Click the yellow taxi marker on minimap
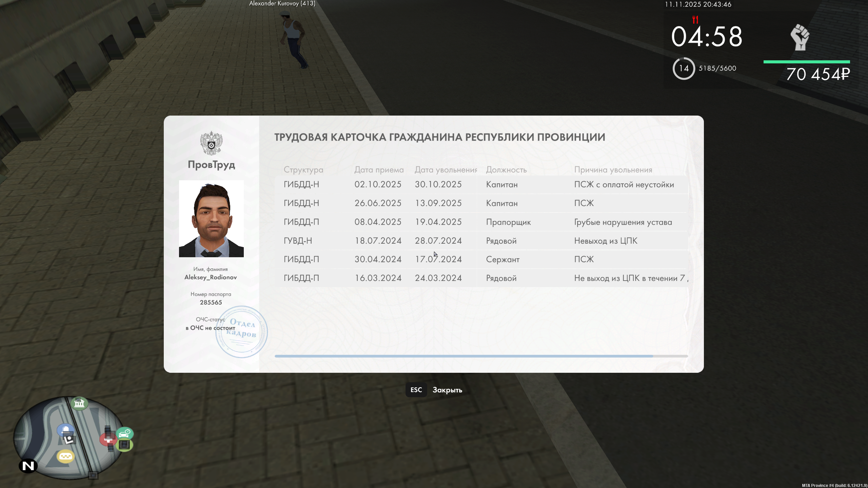Image resolution: width=868 pixels, height=488 pixels. point(65,456)
